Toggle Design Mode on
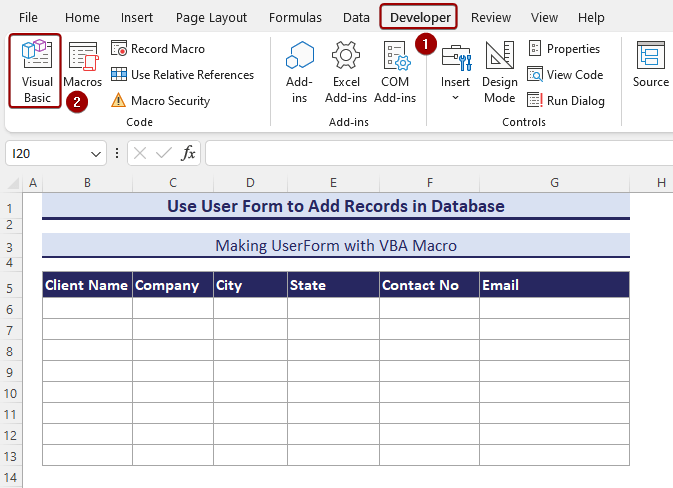This screenshot has height=488, width=673. coord(499,72)
